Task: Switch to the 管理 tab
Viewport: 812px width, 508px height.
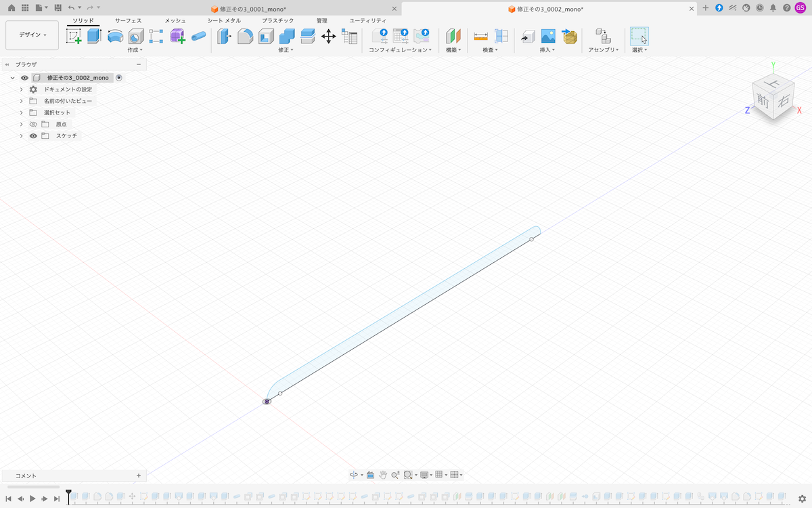Action: pyautogui.click(x=322, y=21)
